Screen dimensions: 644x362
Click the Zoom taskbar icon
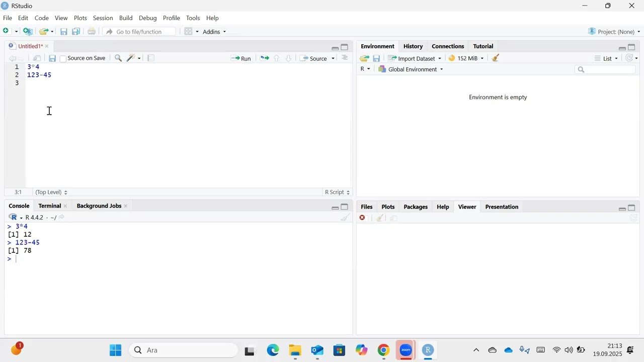pos(406,350)
